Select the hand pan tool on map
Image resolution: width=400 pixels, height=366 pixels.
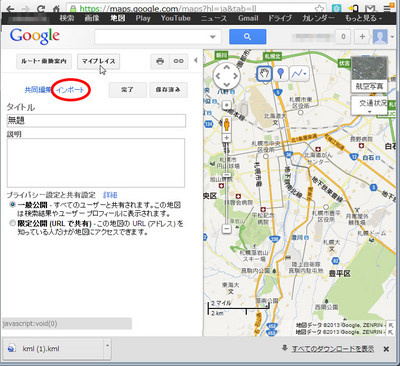(x=265, y=73)
